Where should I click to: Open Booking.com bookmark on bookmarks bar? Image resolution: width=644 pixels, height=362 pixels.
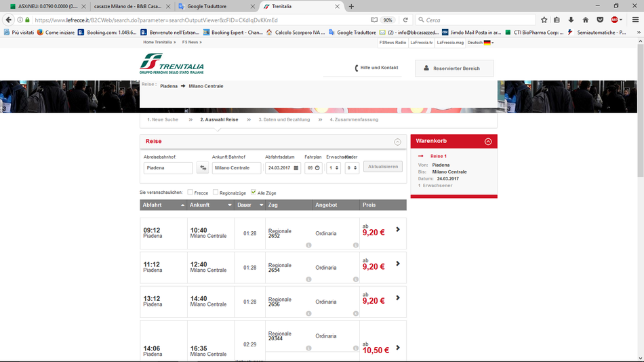pyautogui.click(x=107, y=33)
